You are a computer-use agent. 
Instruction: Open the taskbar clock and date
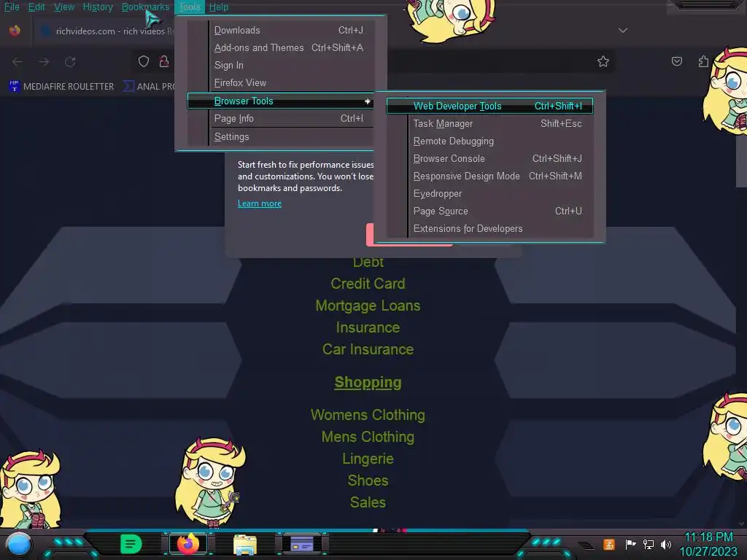(708, 544)
